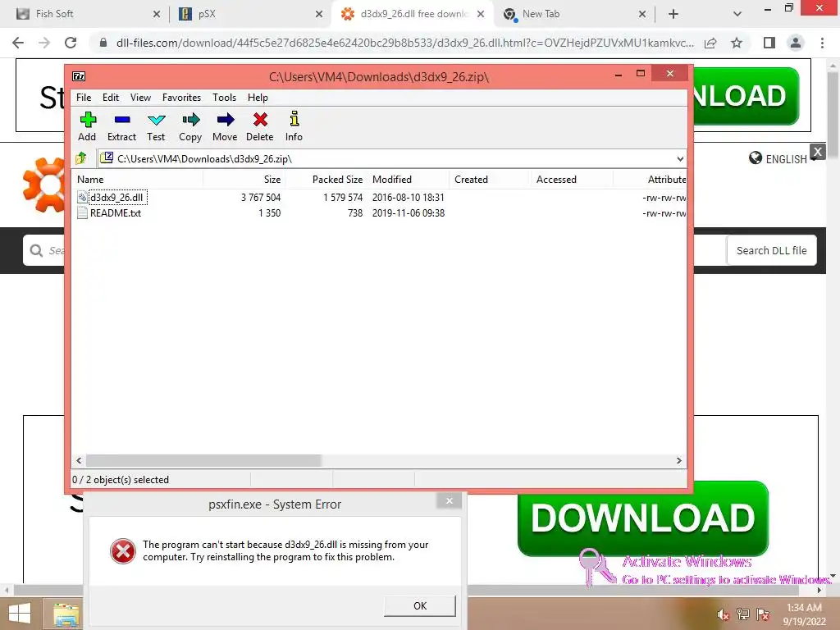840x630 pixels.
Task: Click the lower green DOWNLOAD button
Action: [643, 518]
